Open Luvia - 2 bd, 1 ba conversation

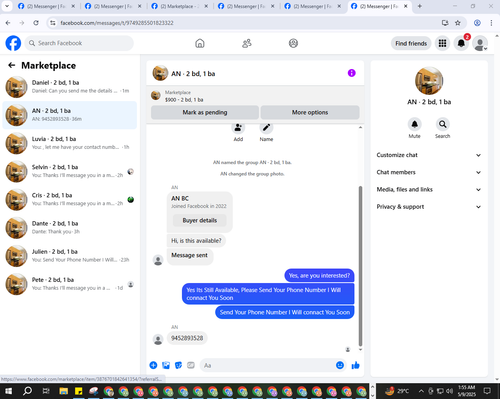tap(69, 143)
